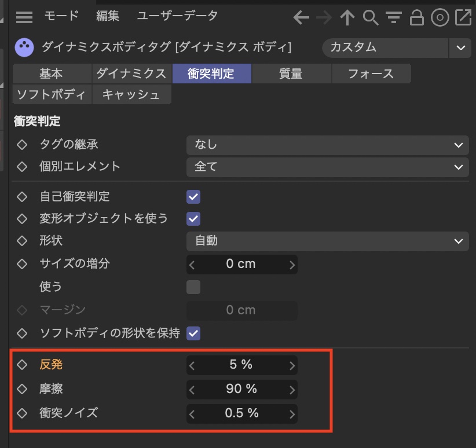
Task: Click the 衝突ノイズ value field
Action: (241, 413)
